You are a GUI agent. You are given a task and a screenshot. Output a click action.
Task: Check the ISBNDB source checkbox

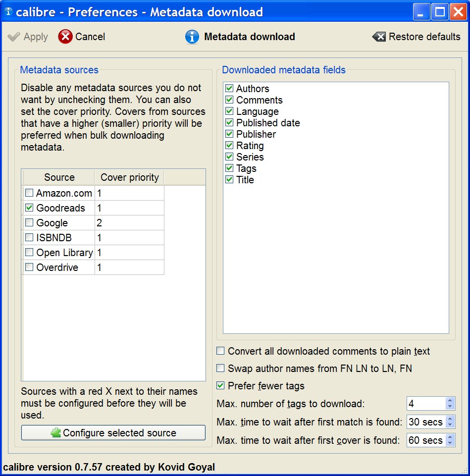tap(29, 237)
